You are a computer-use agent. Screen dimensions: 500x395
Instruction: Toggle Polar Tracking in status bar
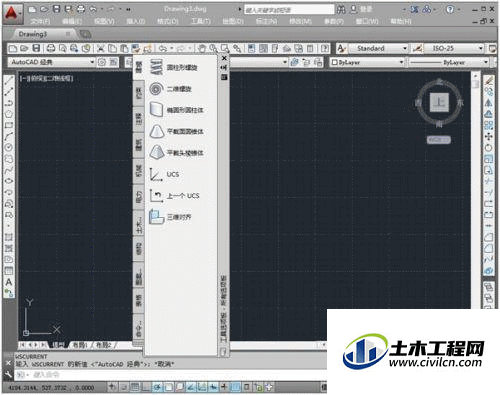coord(157,387)
